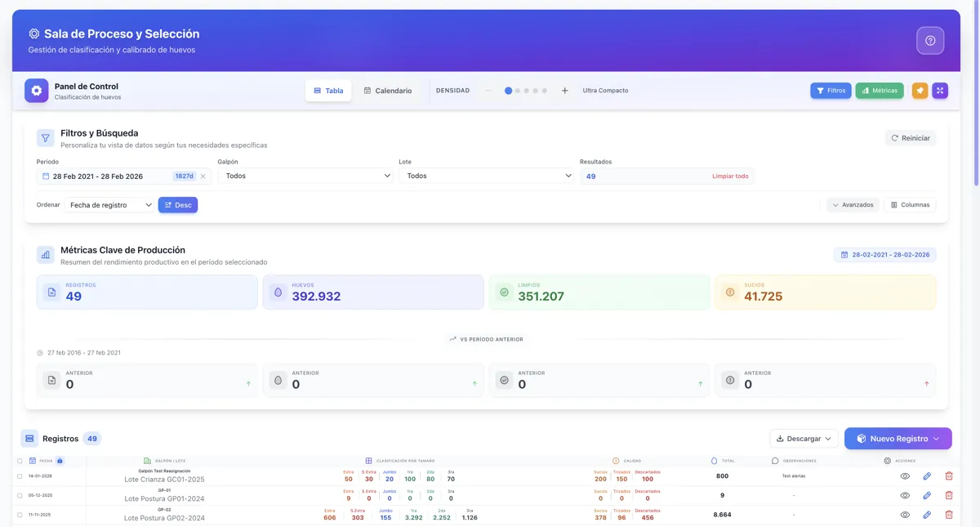The width and height of the screenshot is (980, 527).
Task: Toggle the Métricas panel button
Action: pyautogui.click(x=880, y=91)
